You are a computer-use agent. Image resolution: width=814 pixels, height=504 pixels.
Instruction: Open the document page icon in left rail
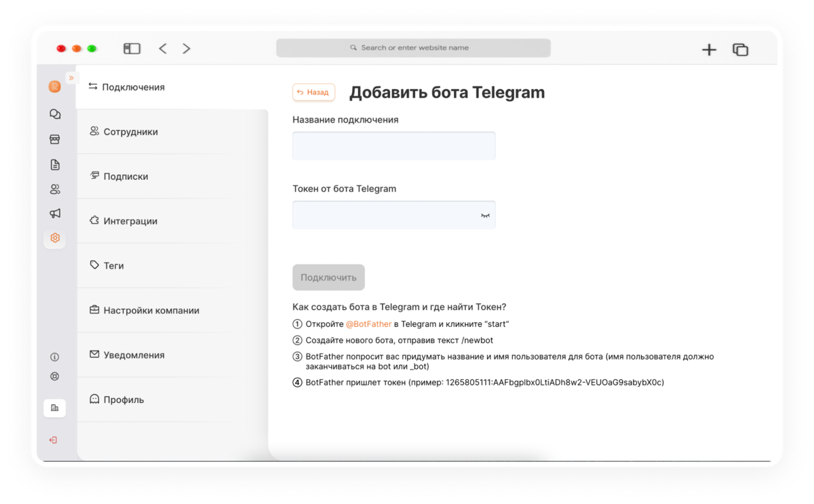[x=55, y=165]
